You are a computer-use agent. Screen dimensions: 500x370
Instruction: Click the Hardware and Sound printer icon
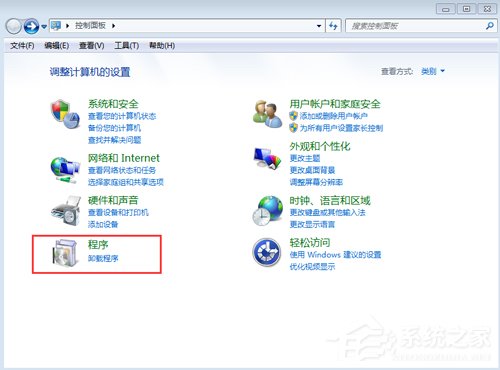pyautogui.click(x=66, y=211)
